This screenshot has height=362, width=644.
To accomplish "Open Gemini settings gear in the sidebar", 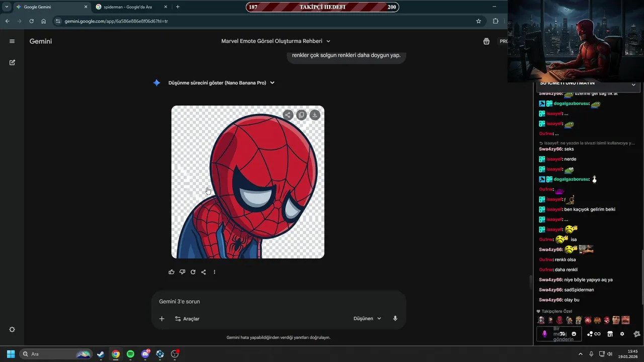I will tap(12, 329).
